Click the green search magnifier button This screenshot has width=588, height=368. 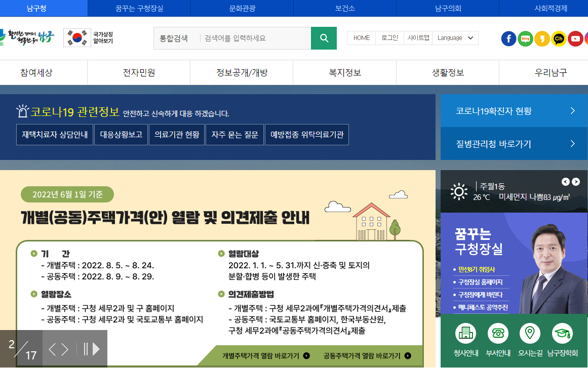tap(324, 38)
